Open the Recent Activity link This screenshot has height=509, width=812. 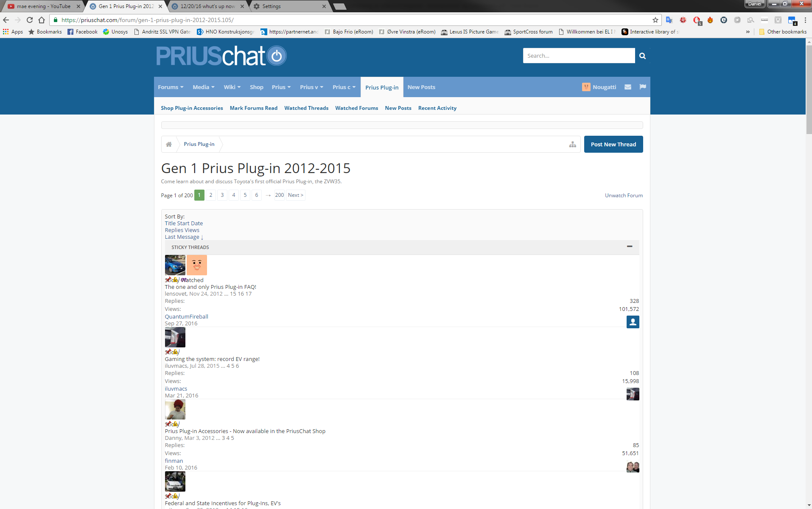tap(437, 108)
